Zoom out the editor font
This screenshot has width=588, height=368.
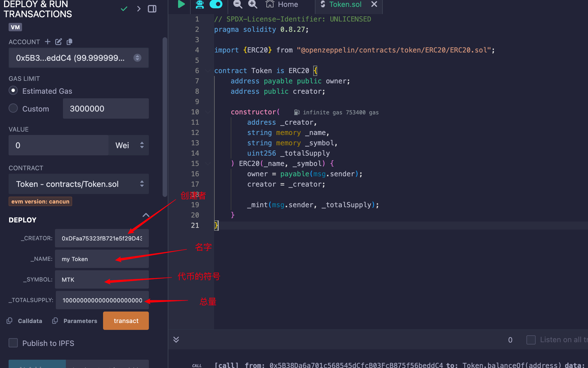tap(238, 4)
